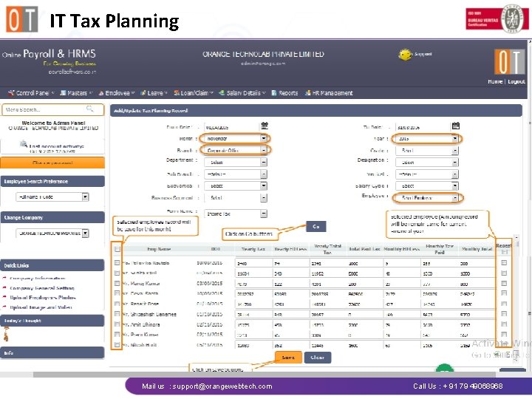Screen dimensions: 532x399
Task: Click the orange OT logo beside slide title
Action: [x=22, y=19]
